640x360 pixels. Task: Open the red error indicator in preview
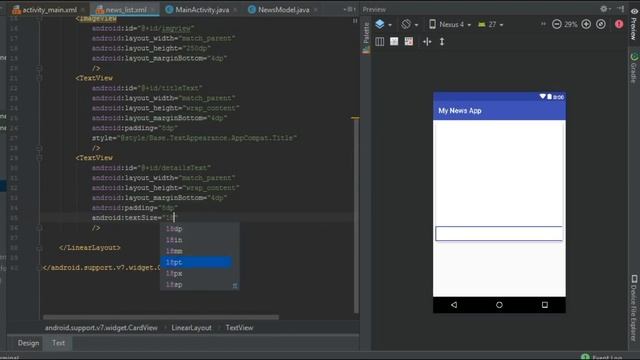tap(619, 24)
